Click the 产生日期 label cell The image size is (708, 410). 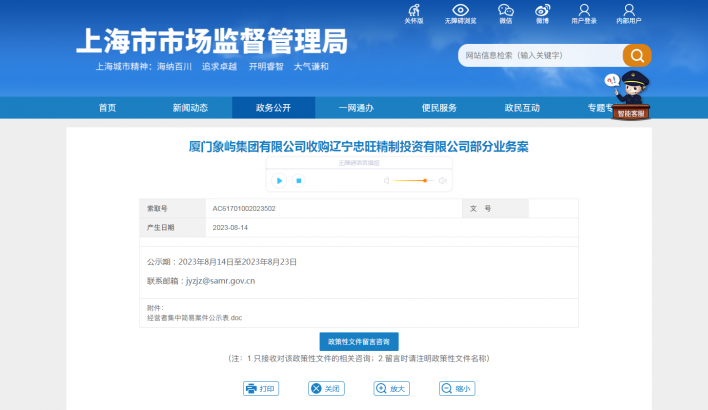click(x=173, y=228)
